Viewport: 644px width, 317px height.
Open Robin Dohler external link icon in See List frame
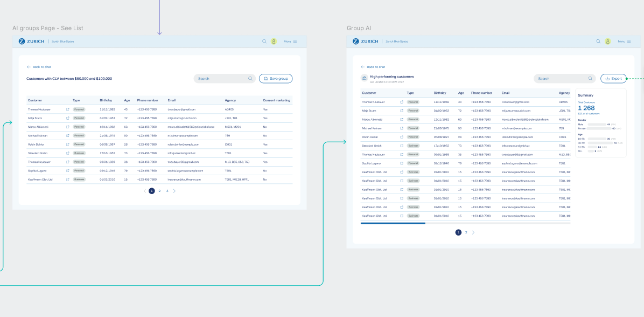click(x=68, y=144)
